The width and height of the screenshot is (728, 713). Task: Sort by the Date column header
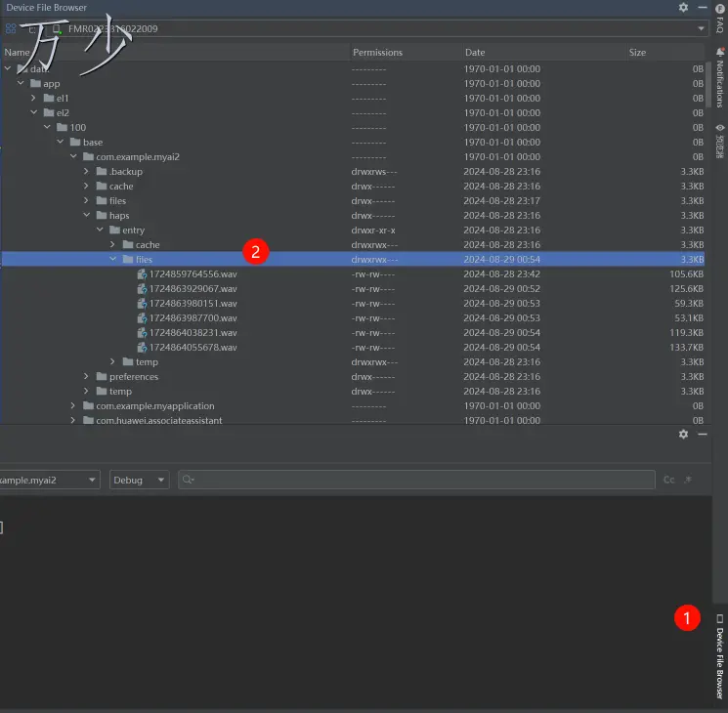click(x=475, y=53)
